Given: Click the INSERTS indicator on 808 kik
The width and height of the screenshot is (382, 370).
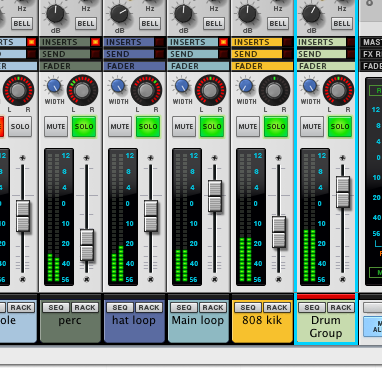Looking at the screenshot, I should coord(288,42).
